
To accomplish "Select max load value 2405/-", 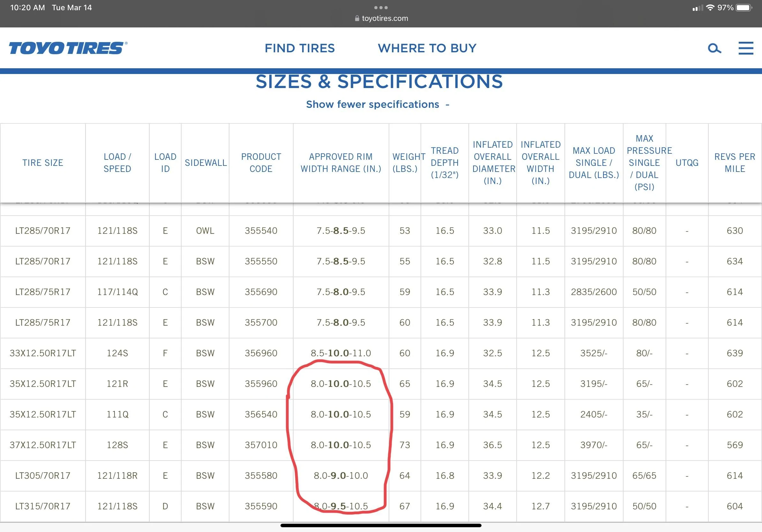I will coord(594,414).
